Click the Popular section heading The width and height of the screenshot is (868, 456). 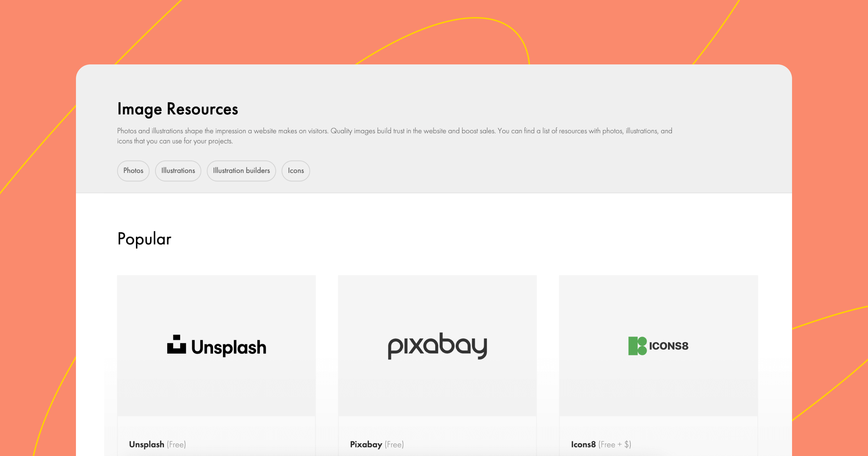tap(144, 239)
